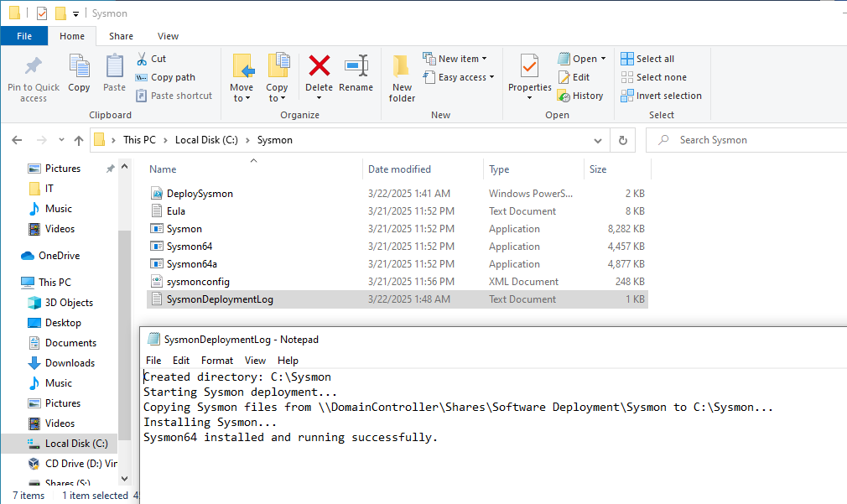Image resolution: width=847 pixels, height=504 pixels.
Task: Open the Format menu in Notepad
Action: pos(217,361)
